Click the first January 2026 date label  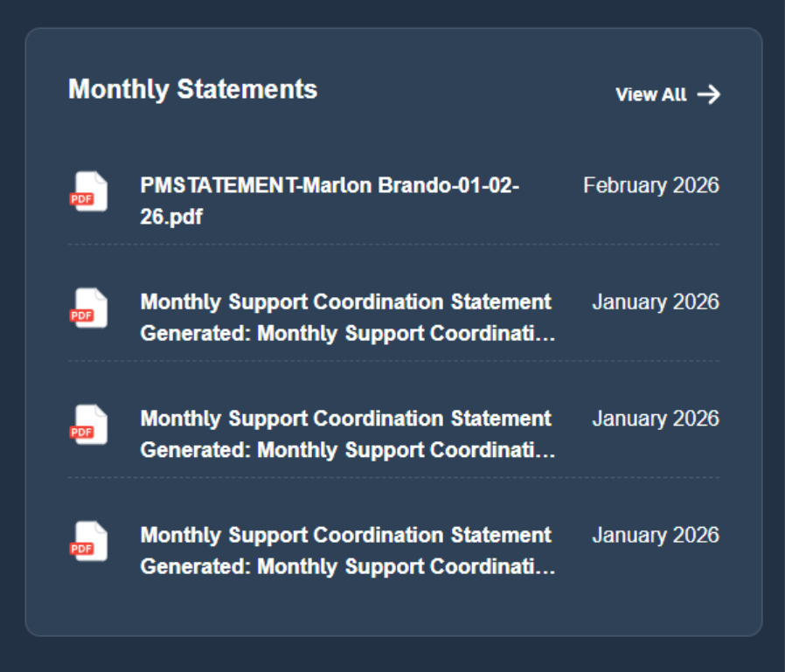(656, 301)
